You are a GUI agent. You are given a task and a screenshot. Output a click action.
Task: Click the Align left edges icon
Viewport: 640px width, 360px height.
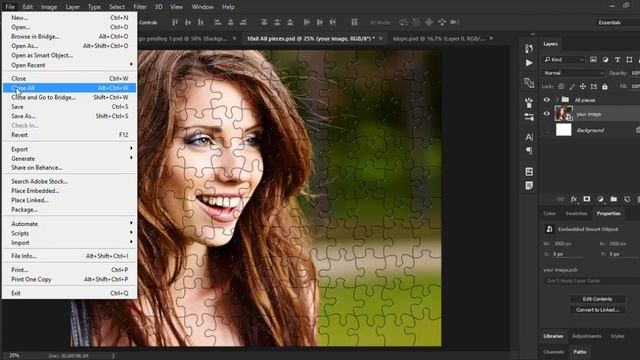(x=218, y=22)
